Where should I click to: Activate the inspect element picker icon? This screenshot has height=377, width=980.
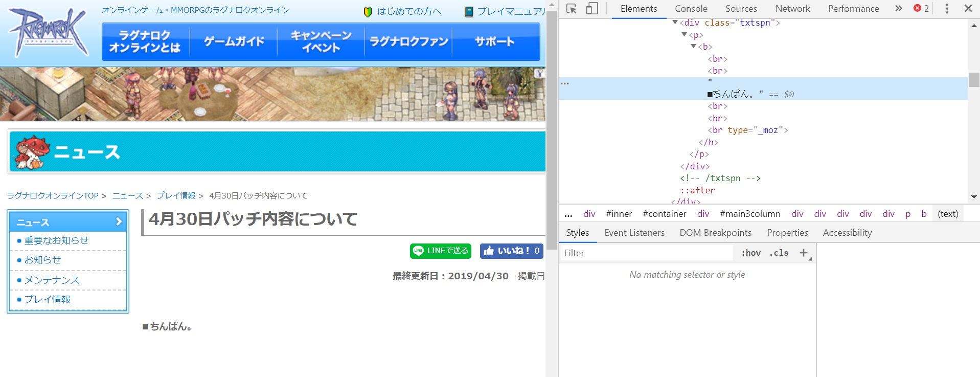point(572,9)
